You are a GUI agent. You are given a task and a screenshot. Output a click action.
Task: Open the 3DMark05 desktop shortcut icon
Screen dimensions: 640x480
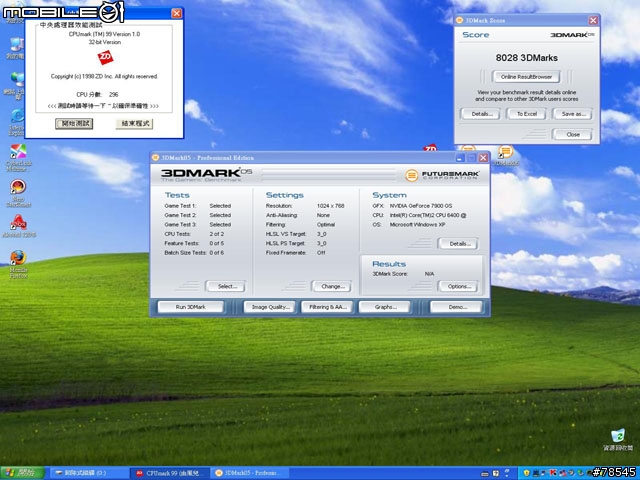coord(505,155)
